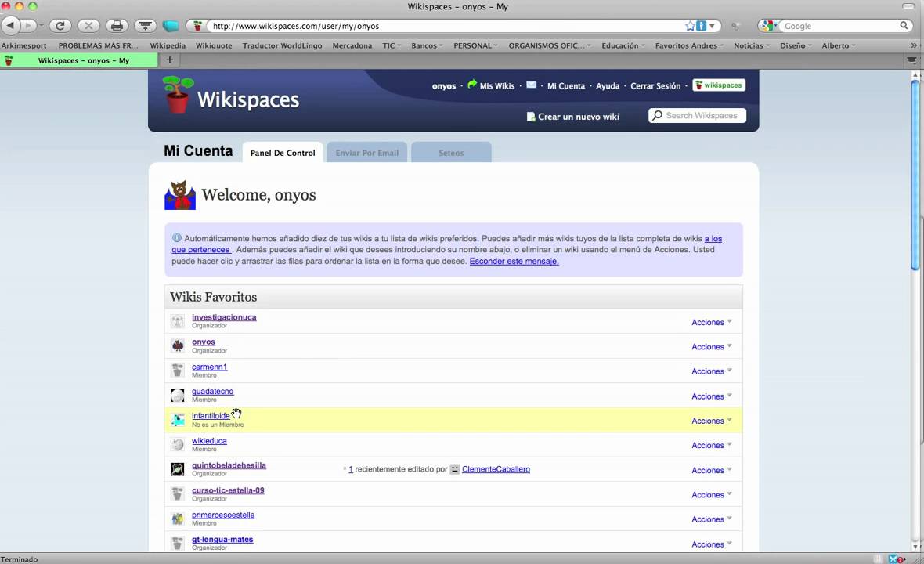Open the ClementeCaballero user link
Screen dimensions: 924x564
coord(496,469)
